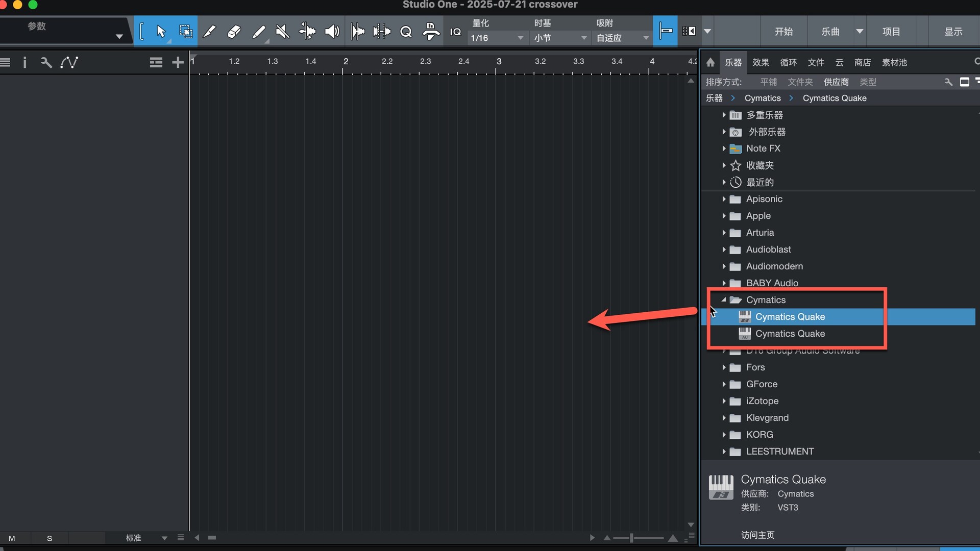
Task: Open the add tracks dialog icon
Action: 156,62
